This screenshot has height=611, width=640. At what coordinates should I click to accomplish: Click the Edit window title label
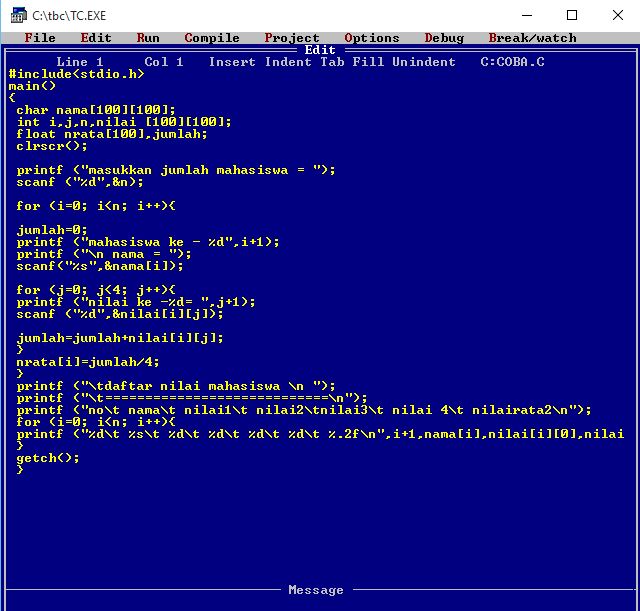320,50
